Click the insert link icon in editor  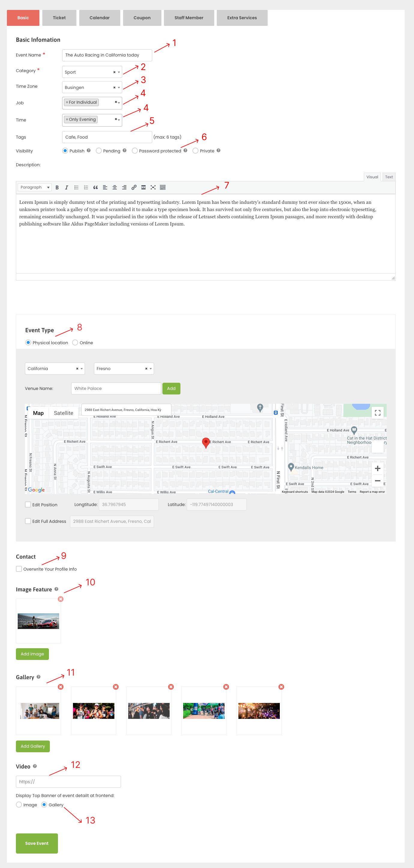134,187
